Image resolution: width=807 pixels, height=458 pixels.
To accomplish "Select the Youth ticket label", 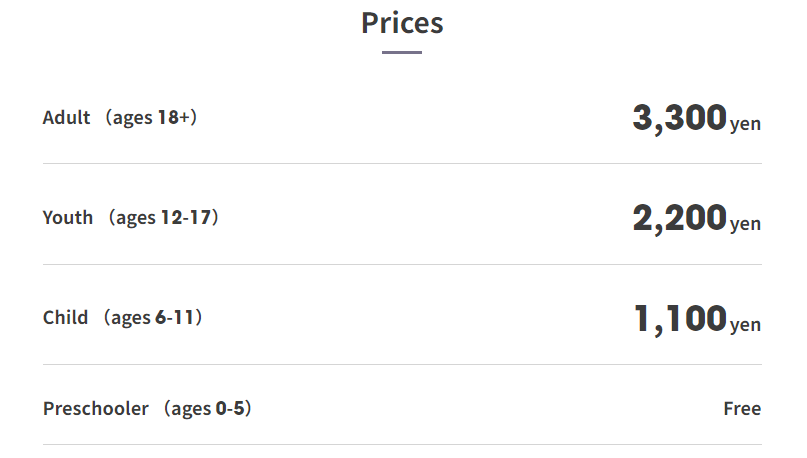I will [68, 218].
